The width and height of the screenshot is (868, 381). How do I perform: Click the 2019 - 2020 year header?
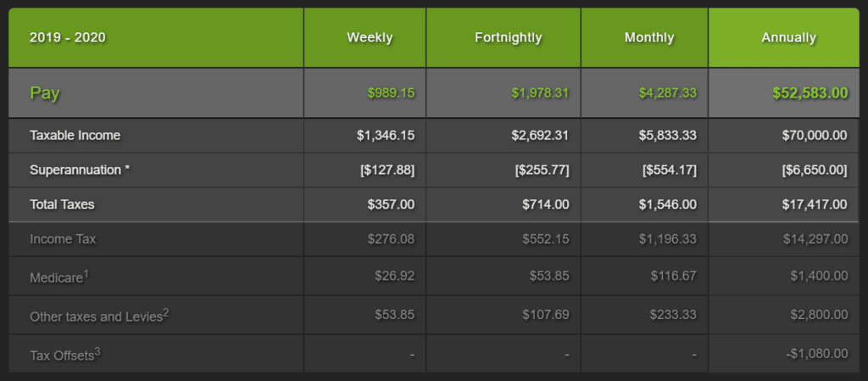tap(68, 37)
